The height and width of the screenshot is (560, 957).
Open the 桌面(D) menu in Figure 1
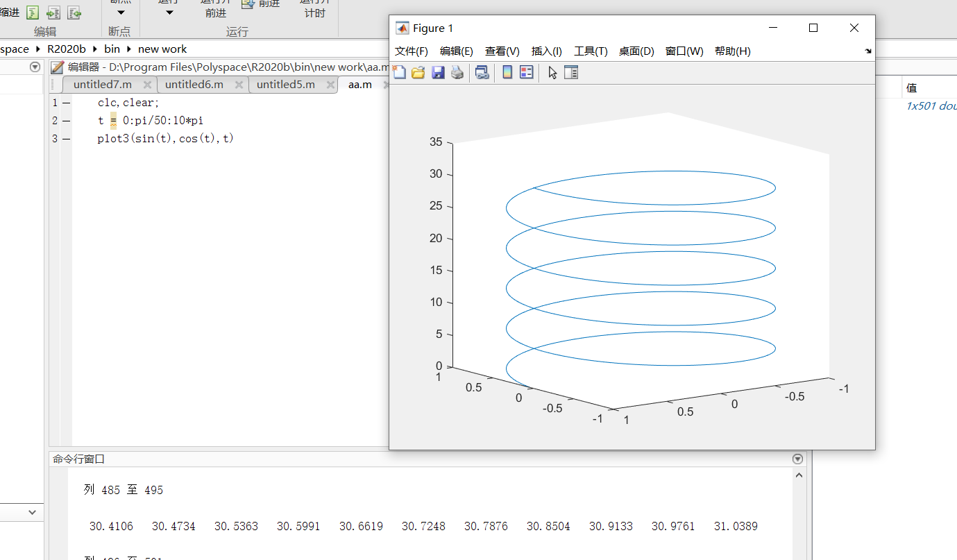click(636, 51)
